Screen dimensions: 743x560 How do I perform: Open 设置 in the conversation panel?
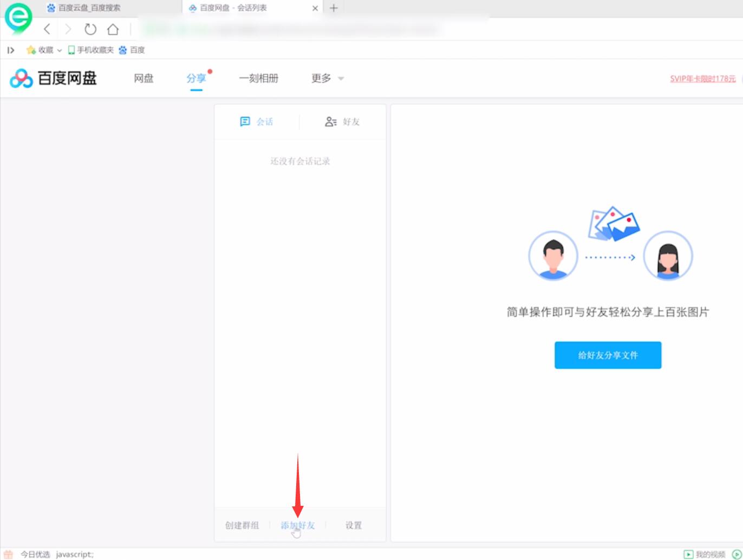354,525
